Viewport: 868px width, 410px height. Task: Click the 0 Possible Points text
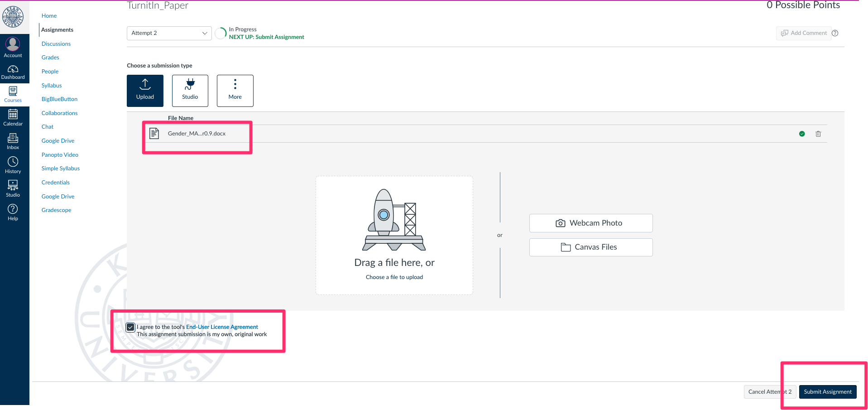[803, 5]
